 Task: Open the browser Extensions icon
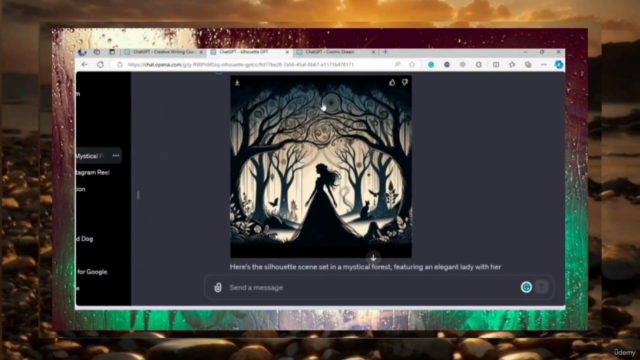(479, 64)
